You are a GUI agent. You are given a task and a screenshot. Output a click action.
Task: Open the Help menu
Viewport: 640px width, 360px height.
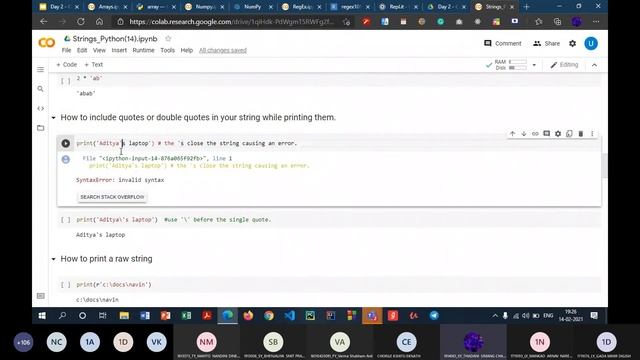pyautogui.click(x=187, y=50)
